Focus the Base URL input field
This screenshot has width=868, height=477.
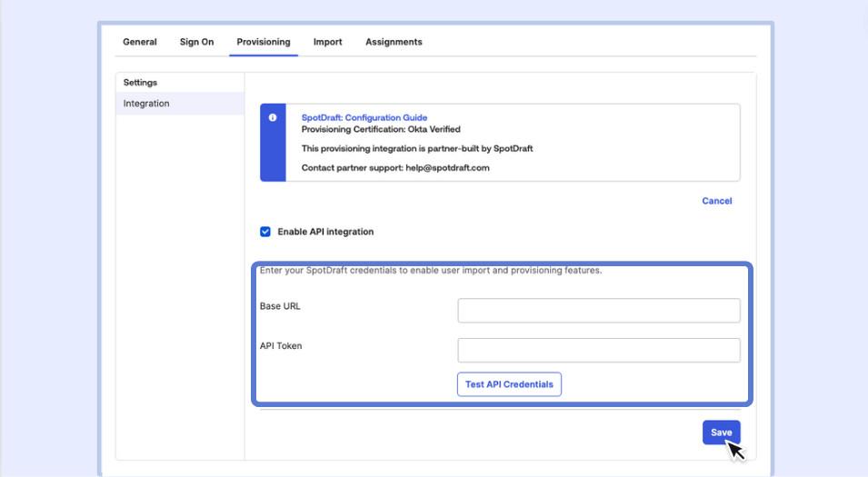[x=599, y=311]
